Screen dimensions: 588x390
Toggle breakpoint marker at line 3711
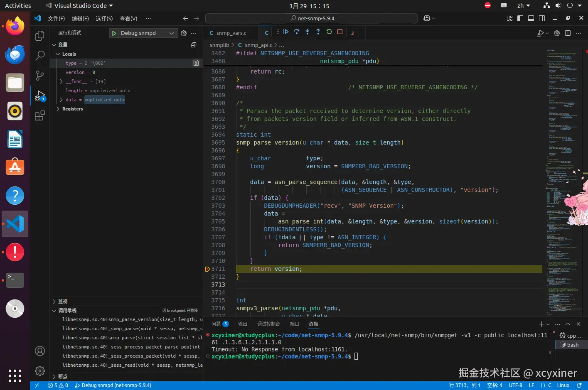(207, 269)
